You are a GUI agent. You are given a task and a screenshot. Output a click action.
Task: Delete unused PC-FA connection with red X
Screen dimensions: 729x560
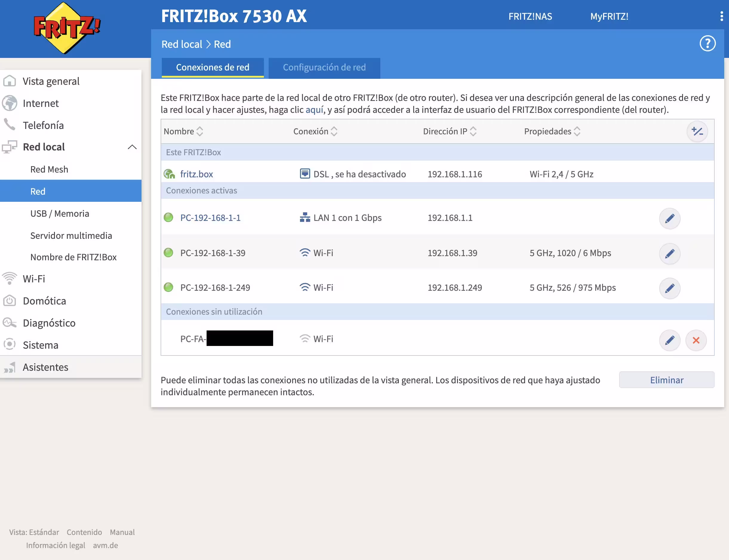(696, 340)
